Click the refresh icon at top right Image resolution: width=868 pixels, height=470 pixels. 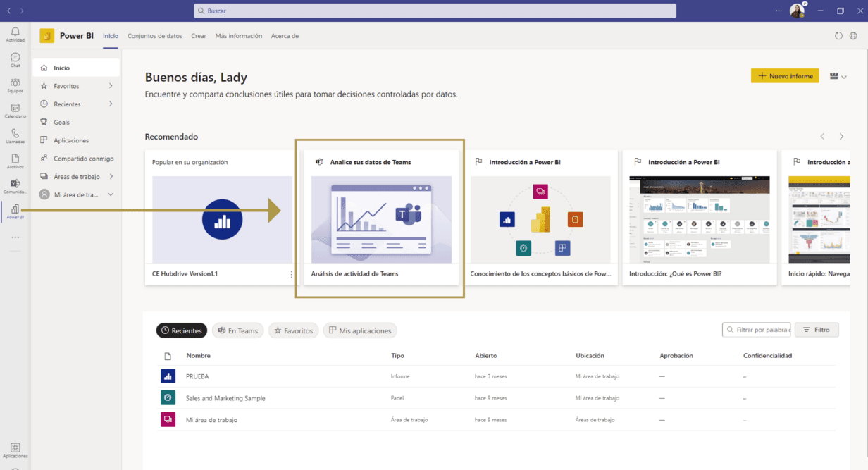coord(838,36)
